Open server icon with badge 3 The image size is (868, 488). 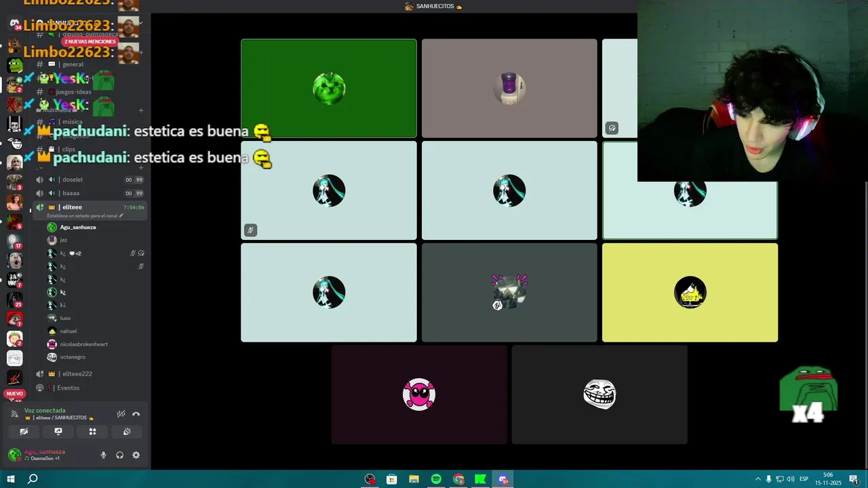(14, 182)
